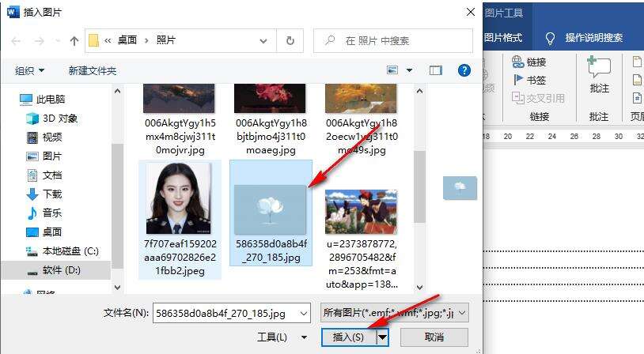
Task: Click the 取消 button
Action: point(434,337)
